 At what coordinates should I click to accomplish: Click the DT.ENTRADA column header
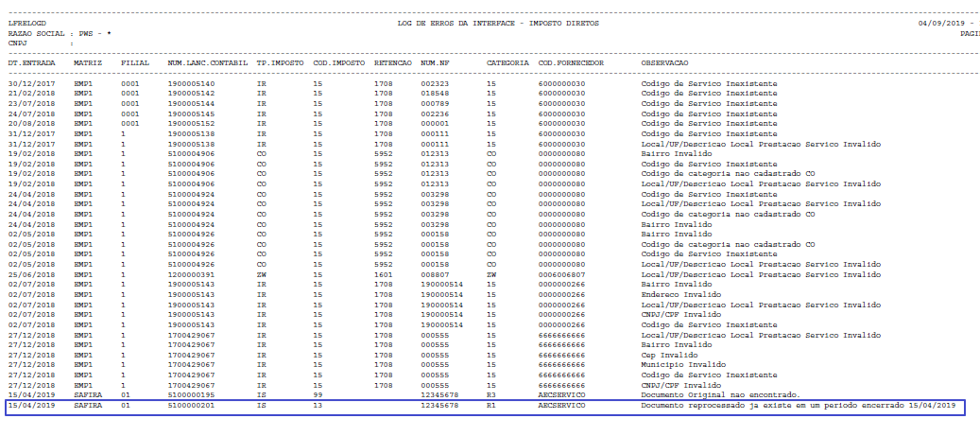(x=31, y=63)
